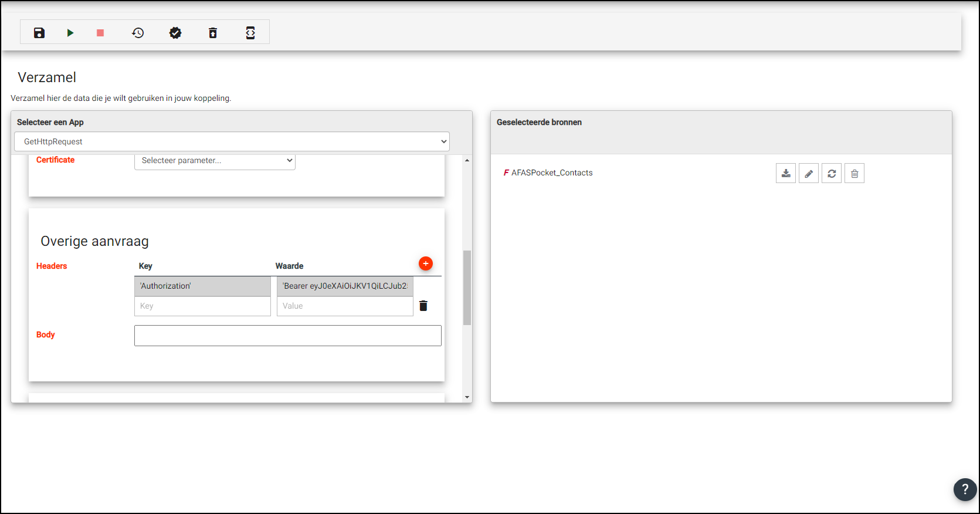The image size is (980, 514).
Task: Remove AFASPocket_Contacts with trash button
Action: [854, 174]
